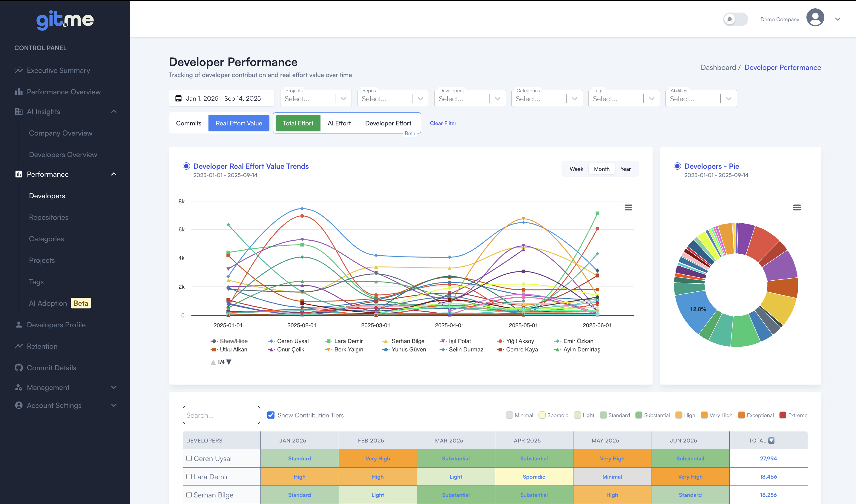The image size is (856, 504).
Task: Open the Dashboard breadcrumb link
Action: [x=718, y=67]
